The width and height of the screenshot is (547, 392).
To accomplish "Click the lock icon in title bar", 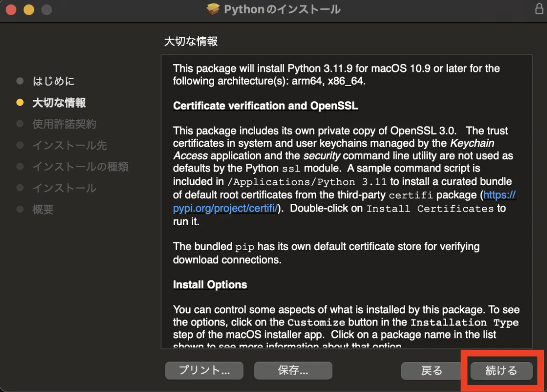I will point(539,9).
